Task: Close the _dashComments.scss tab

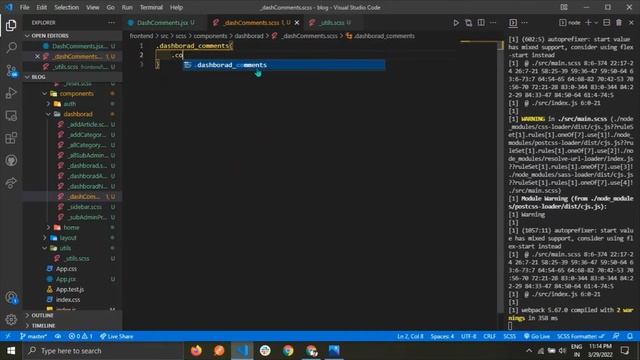Action: click(297, 23)
